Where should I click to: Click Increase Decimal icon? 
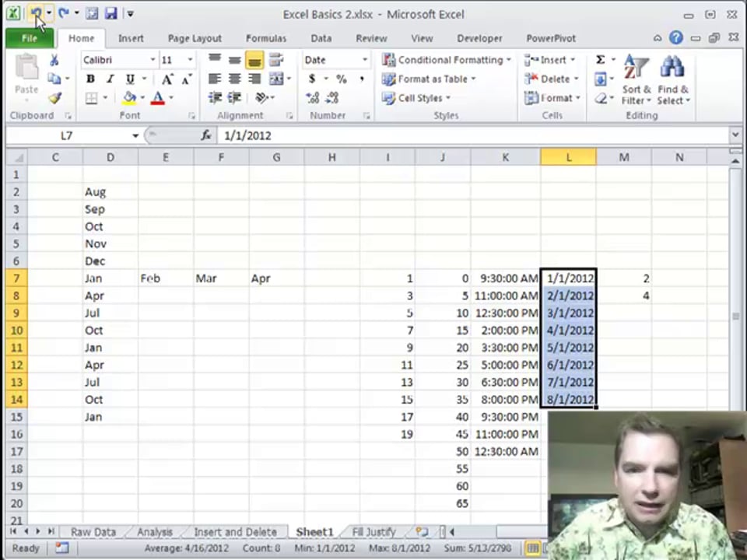click(x=313, y=98)
